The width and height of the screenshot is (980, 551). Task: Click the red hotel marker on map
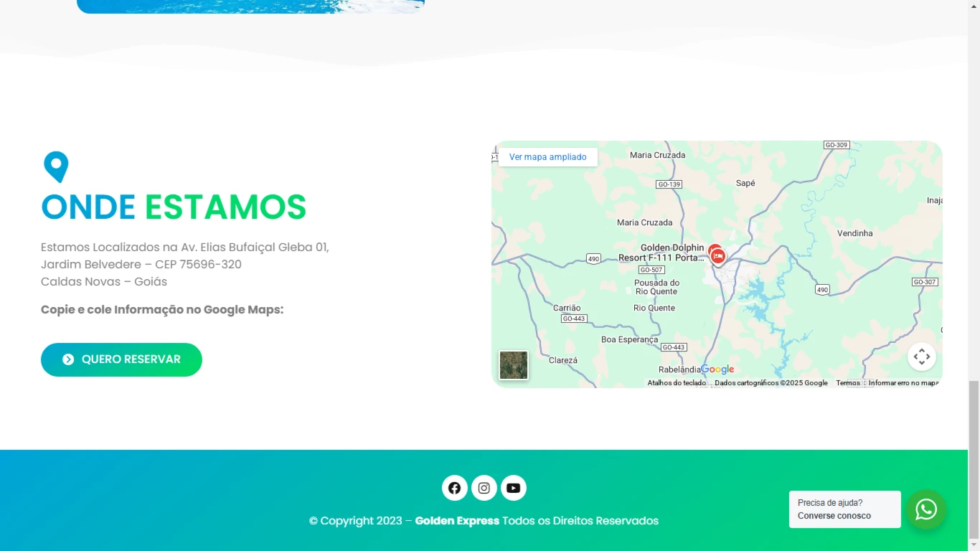pos(717,256)
